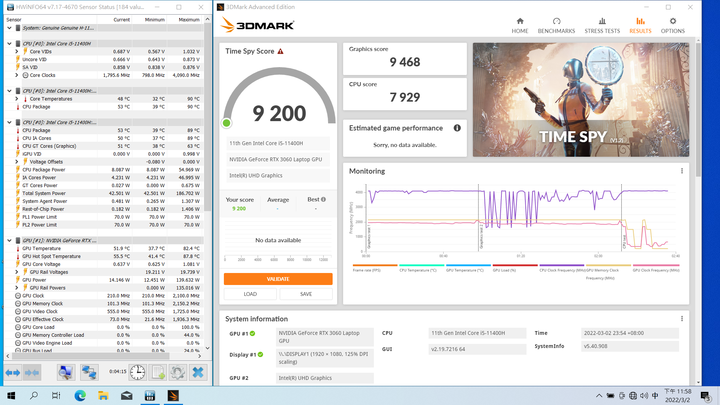Image resolution: width=720 pixels, height=405 pixels.
Task: Expand the Core Clocks row
Action: [17, 75]
